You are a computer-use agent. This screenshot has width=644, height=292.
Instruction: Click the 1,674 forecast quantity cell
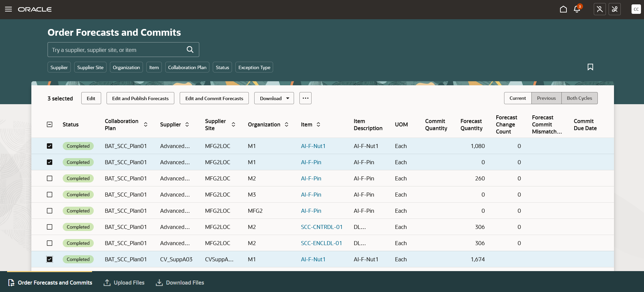(x=478, y=259)
